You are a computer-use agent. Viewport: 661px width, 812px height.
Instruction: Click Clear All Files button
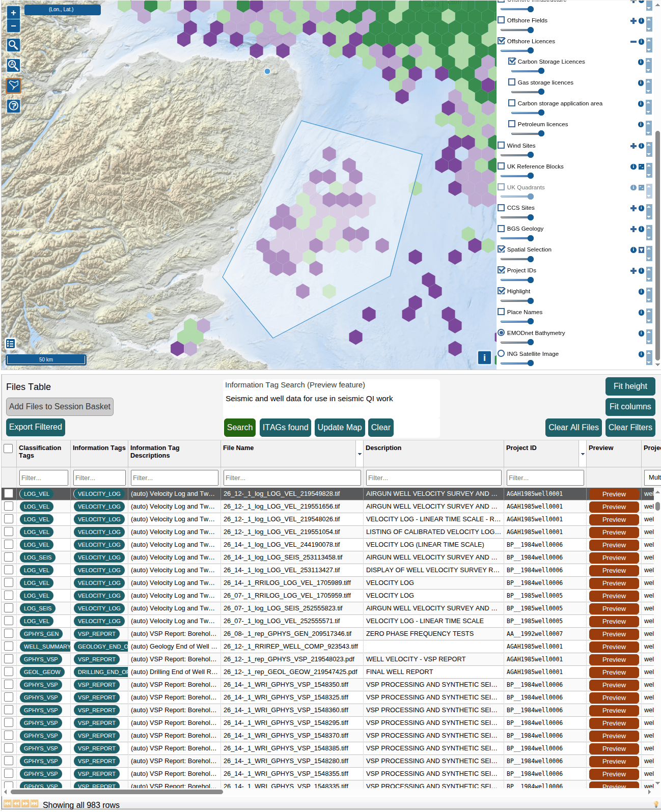(x=573, y=428)
